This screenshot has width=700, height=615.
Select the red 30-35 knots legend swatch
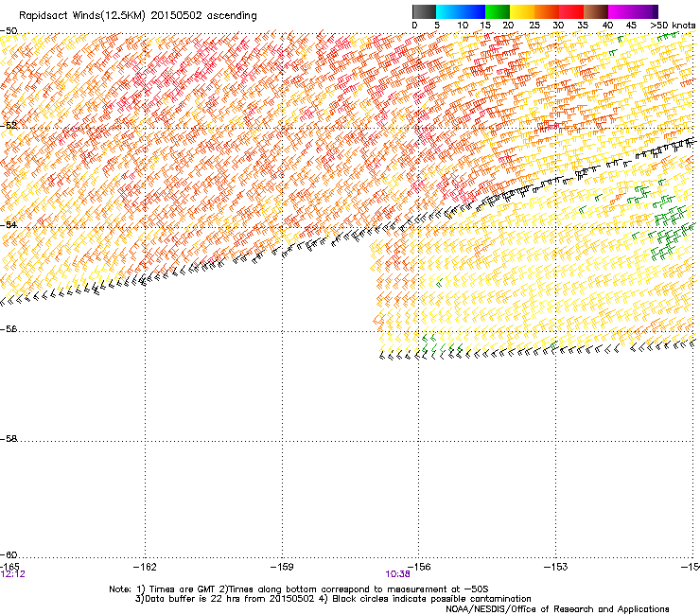(x=571, y=11)
